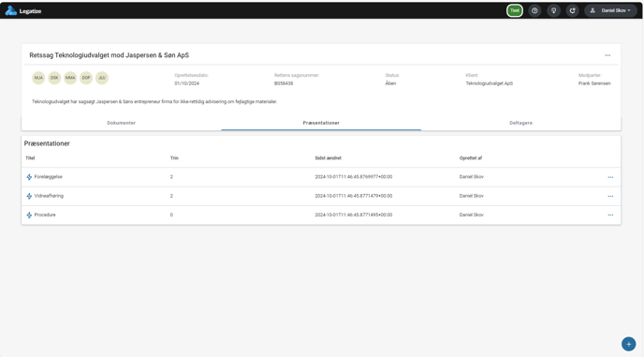Open the Vidneafhøring presentation

click(x=49, y=196)
